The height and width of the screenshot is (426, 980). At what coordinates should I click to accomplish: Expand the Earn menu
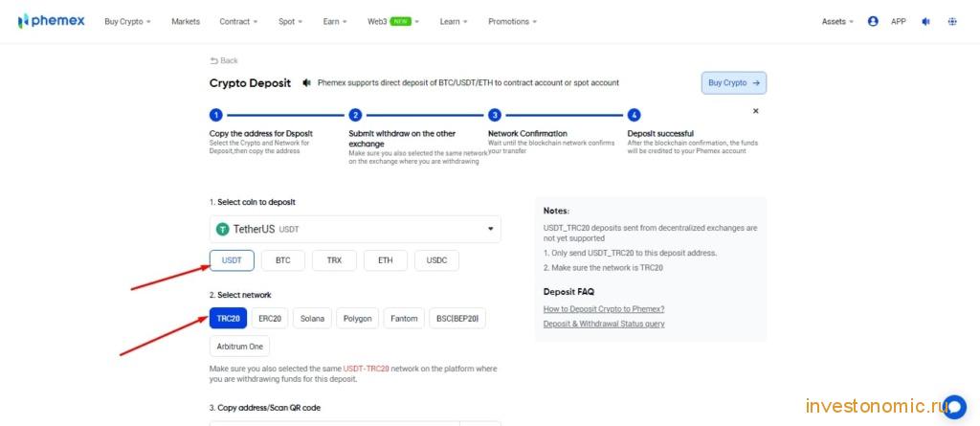click(335, 21)
